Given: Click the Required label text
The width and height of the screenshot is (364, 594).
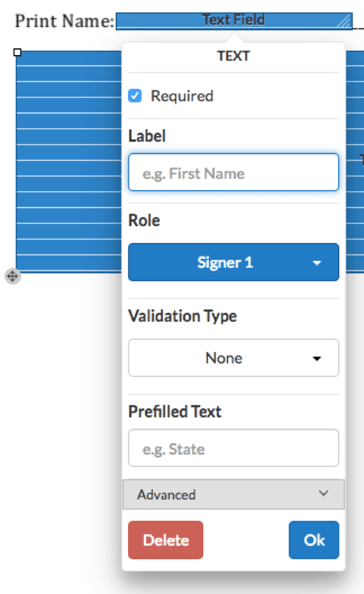Looking at the screenshot, I should 182,96.
